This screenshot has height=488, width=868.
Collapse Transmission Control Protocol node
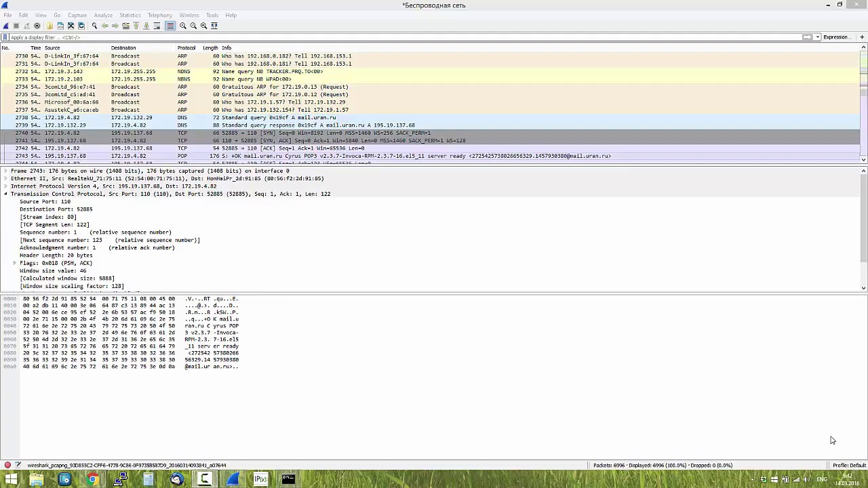tap(5, 194)
